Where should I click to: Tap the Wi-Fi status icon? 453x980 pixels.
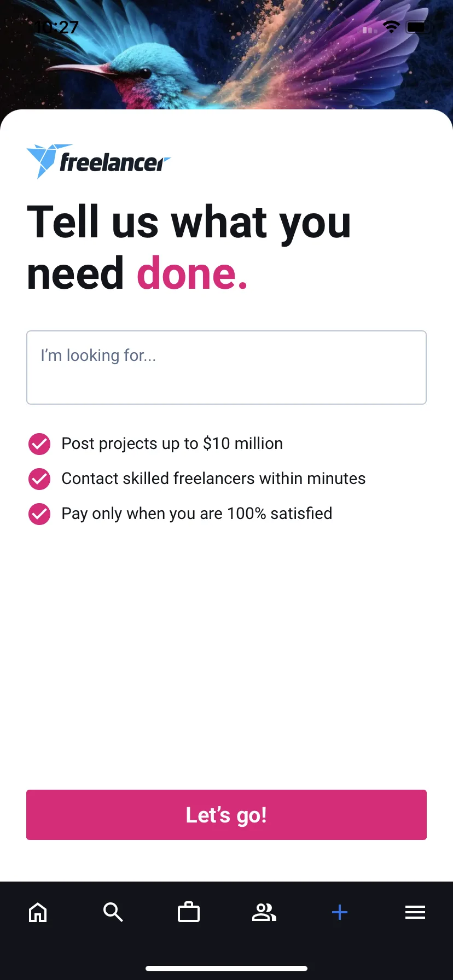391,27
